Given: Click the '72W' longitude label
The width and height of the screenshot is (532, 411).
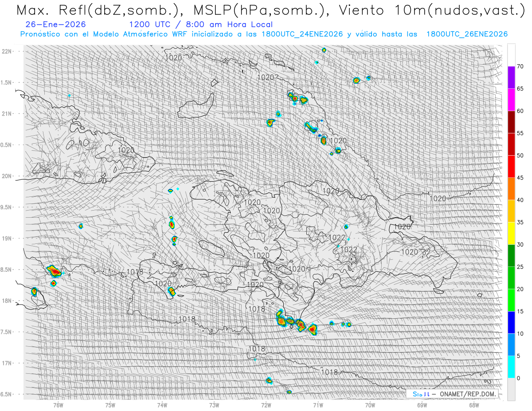Looking at the screenshot, I should pos(266,405).
